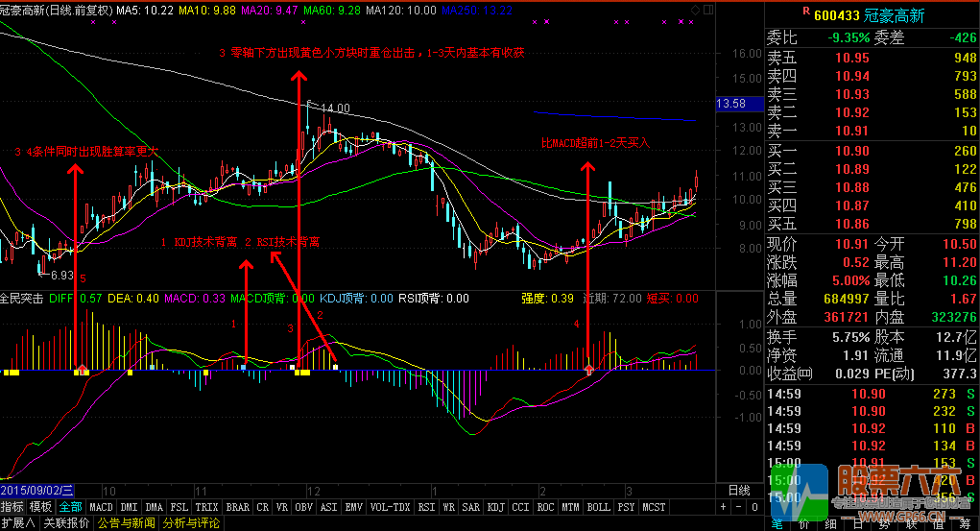This screenshot has height=531, width=980.
Task: Click the minus zoom-out button
Action: (x=736, y=507)
